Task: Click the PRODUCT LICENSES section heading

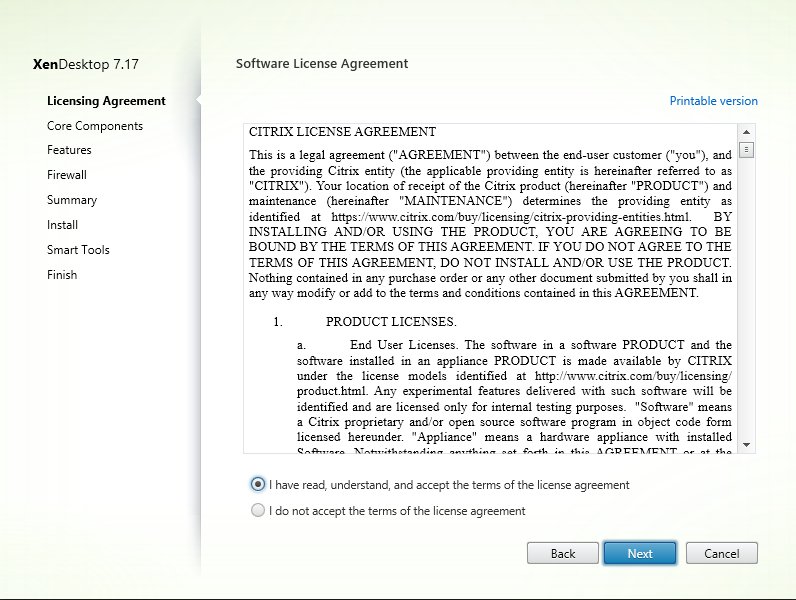Action: click(x=391, y=322)
